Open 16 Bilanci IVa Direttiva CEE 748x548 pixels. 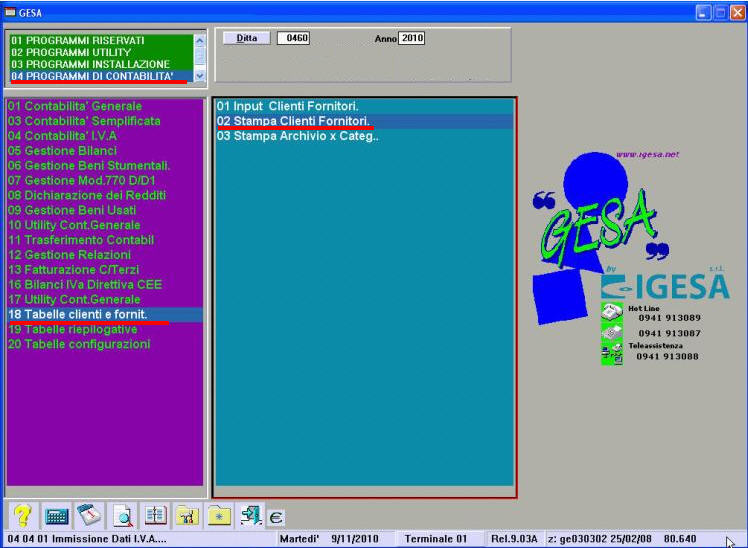pos(105,285)
